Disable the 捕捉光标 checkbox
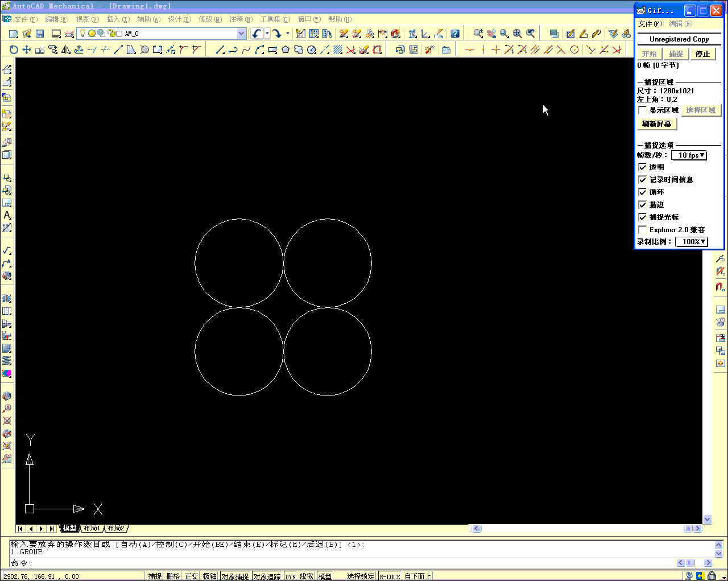 click(643, 217)
